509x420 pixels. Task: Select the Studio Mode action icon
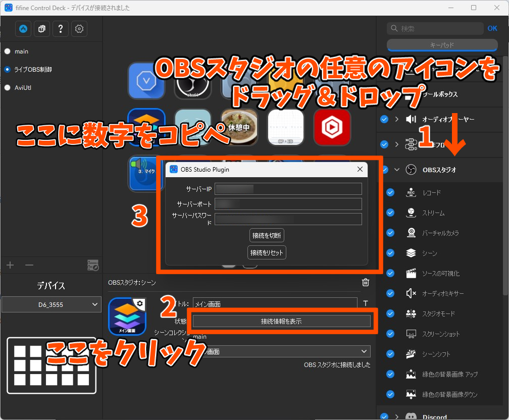tap(411, 314)
